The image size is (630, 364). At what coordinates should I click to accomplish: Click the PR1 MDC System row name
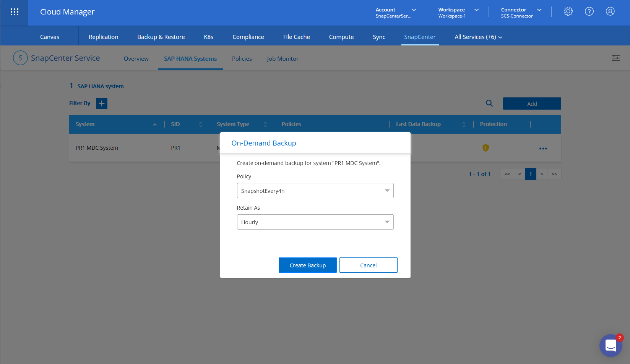pyautogui.click(x=97, y=148)
